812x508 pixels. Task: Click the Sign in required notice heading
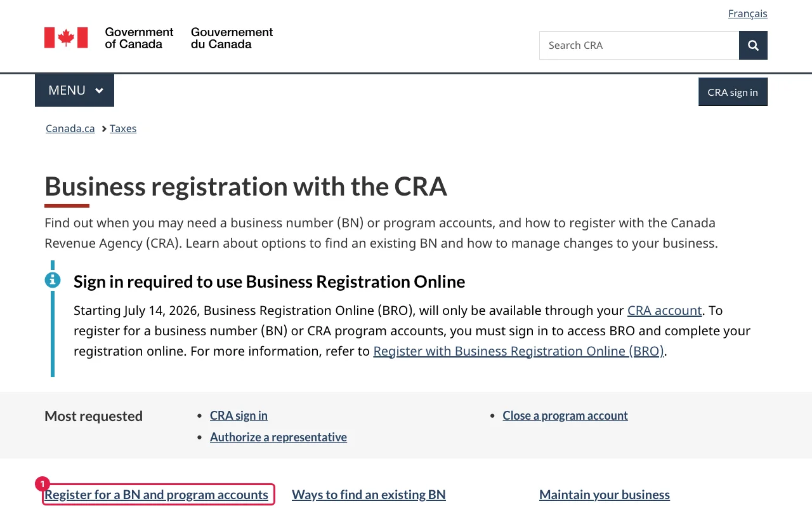click(x=269, y=282)
